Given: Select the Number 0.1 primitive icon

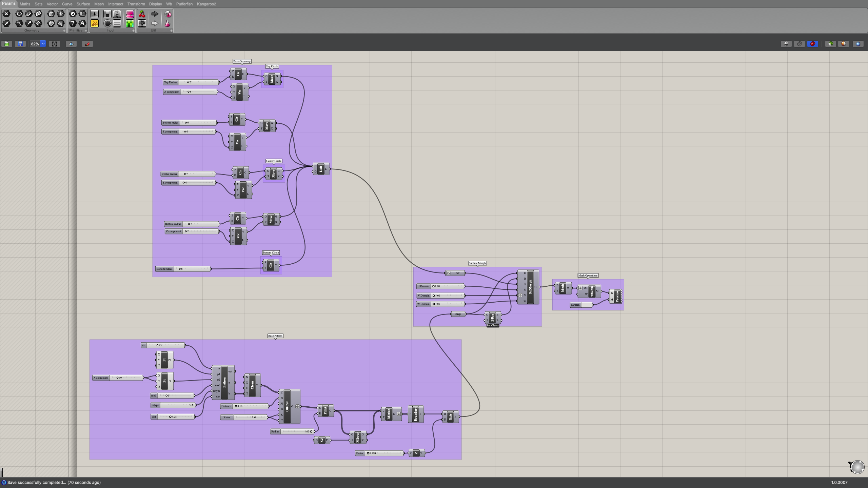Looking at the screenshot, I should [82, 14].
